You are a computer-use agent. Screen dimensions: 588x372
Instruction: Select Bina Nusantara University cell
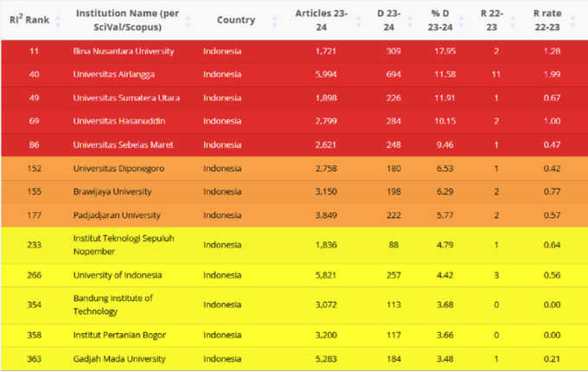124,51
